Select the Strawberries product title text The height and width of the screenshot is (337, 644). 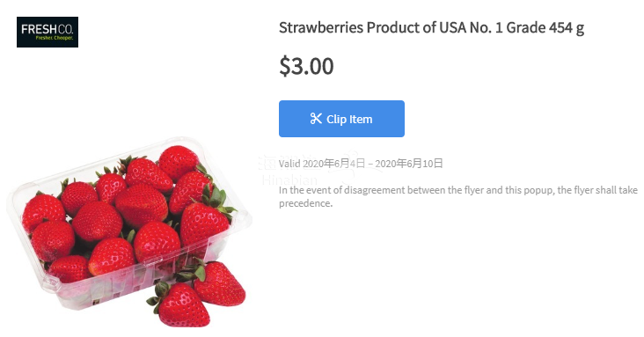[x=431, y=28]
